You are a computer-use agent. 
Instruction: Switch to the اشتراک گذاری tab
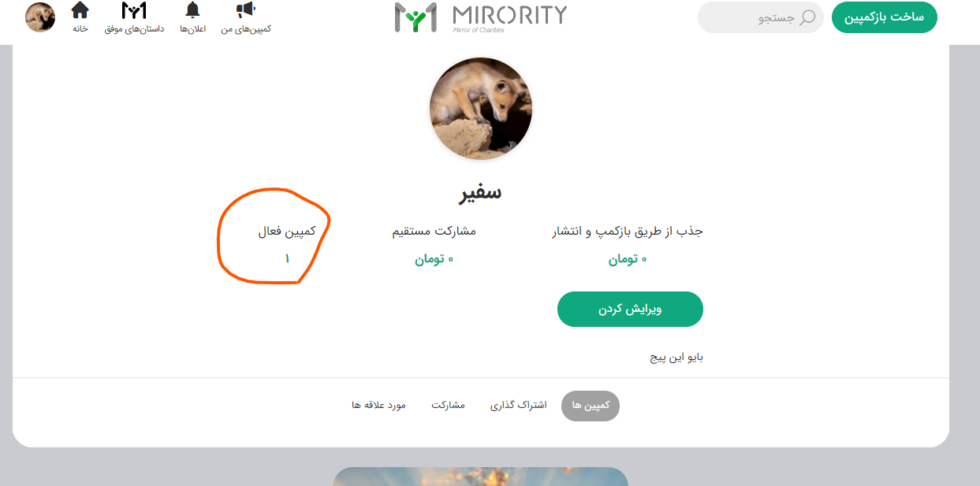(519, 405)
